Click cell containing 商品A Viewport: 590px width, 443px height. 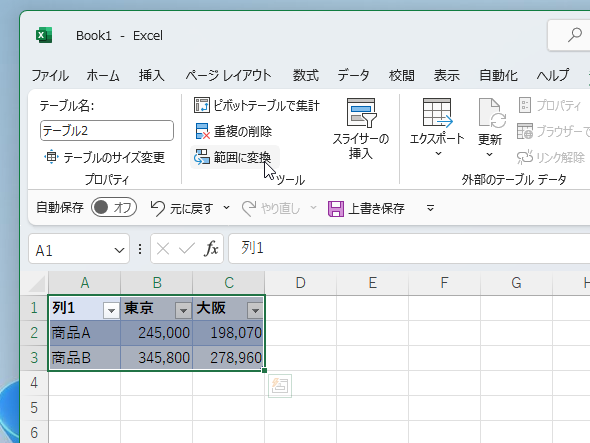pyautogui.click(x=85, y=333)
